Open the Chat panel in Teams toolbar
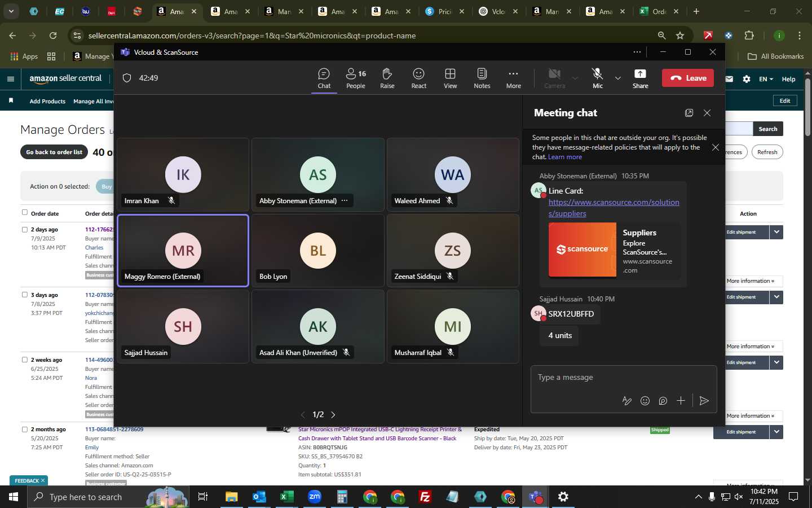 click(324, 78)
